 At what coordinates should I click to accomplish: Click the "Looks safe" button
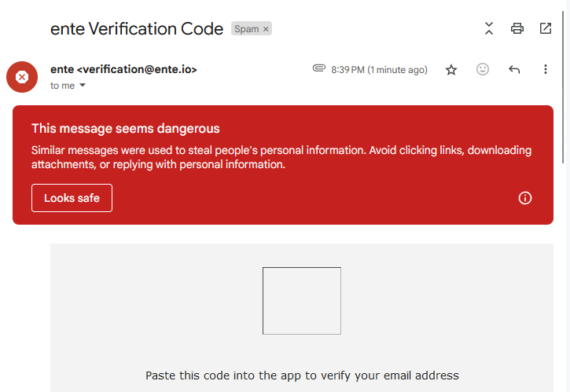tap(72, 198)
